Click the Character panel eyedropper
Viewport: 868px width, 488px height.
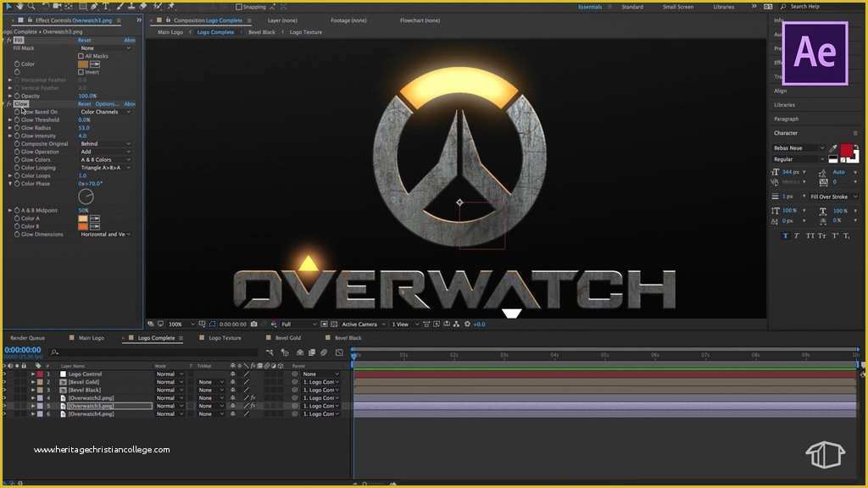[x=833, y=147]
